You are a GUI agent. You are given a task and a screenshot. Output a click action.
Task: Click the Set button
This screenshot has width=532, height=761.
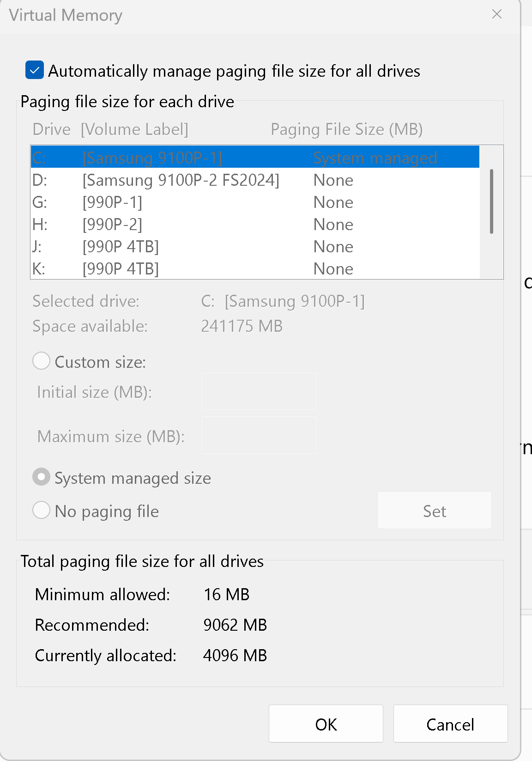click(434, 511)
